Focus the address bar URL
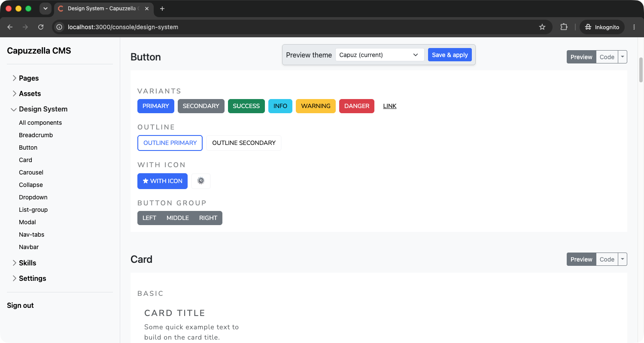The image size is (644, 343). (123, 27)
